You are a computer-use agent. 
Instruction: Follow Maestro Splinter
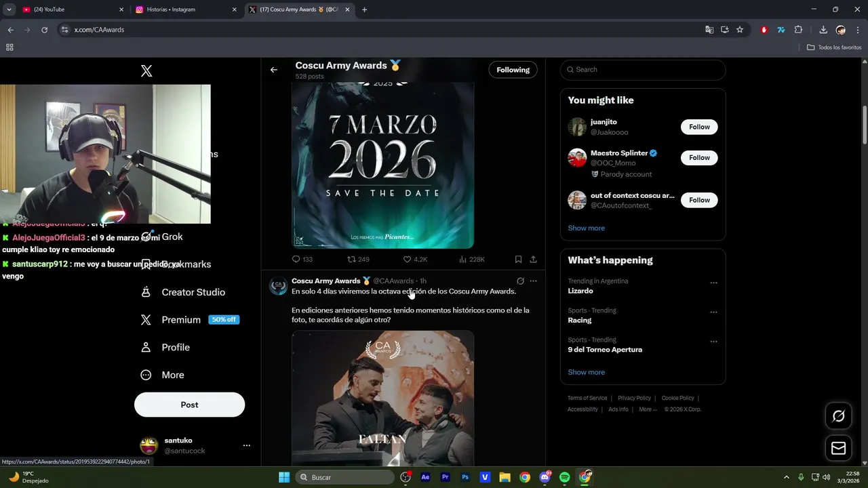pyautogui.click(x=699, y=158)
